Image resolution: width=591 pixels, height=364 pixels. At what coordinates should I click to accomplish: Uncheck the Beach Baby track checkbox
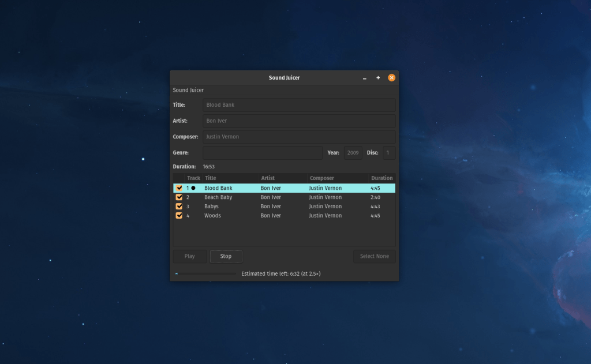pos(179,197)
